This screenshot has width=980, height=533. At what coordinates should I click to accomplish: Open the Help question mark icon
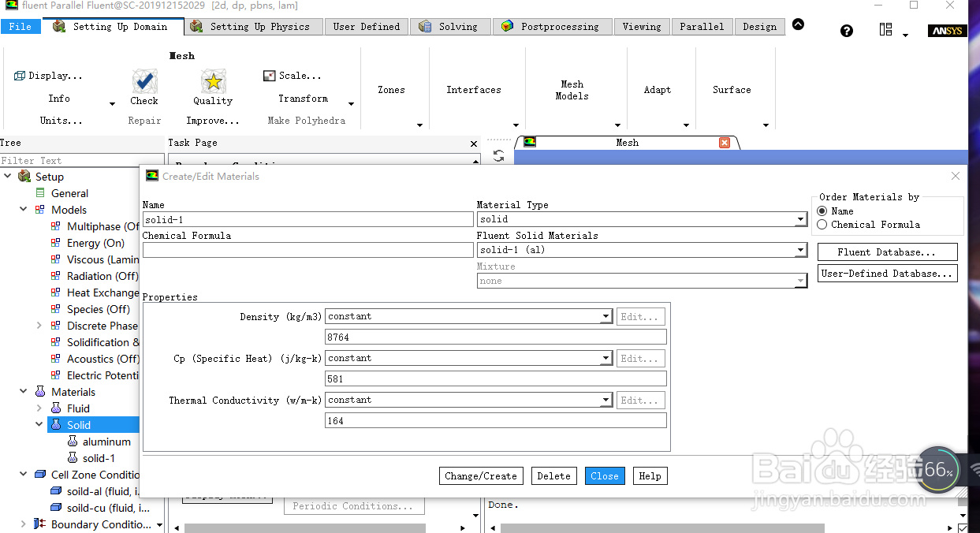[847, 31]
